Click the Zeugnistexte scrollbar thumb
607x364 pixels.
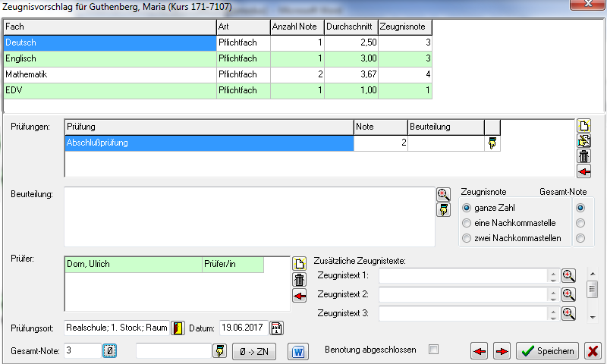[x=593, y=289]
